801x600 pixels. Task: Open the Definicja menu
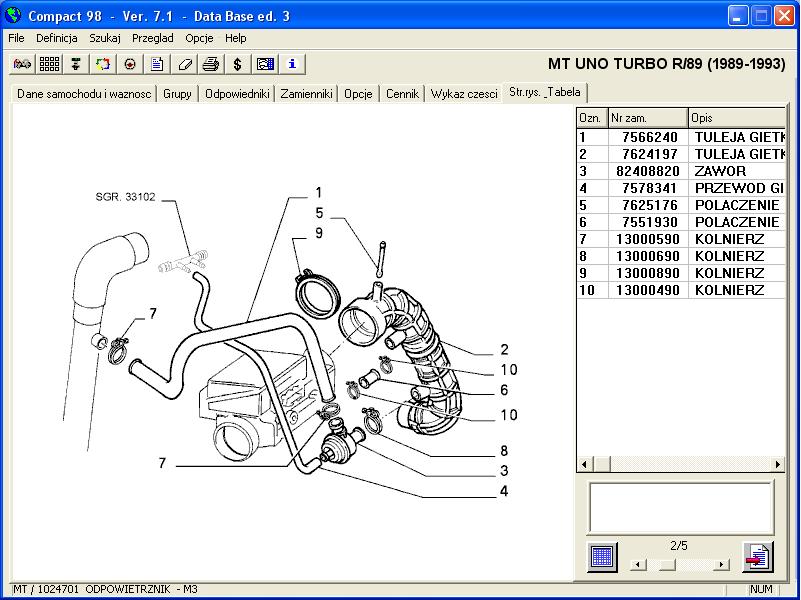click(x=56, y=38)
